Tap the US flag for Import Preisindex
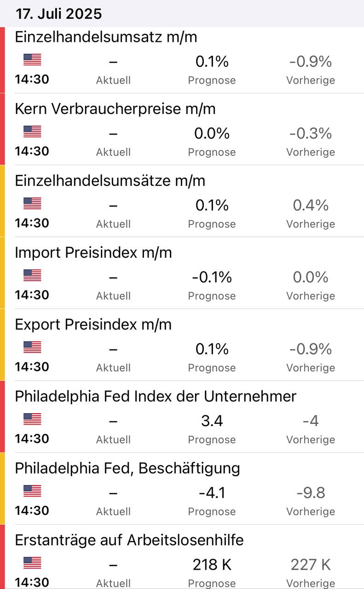 (32, 275)
